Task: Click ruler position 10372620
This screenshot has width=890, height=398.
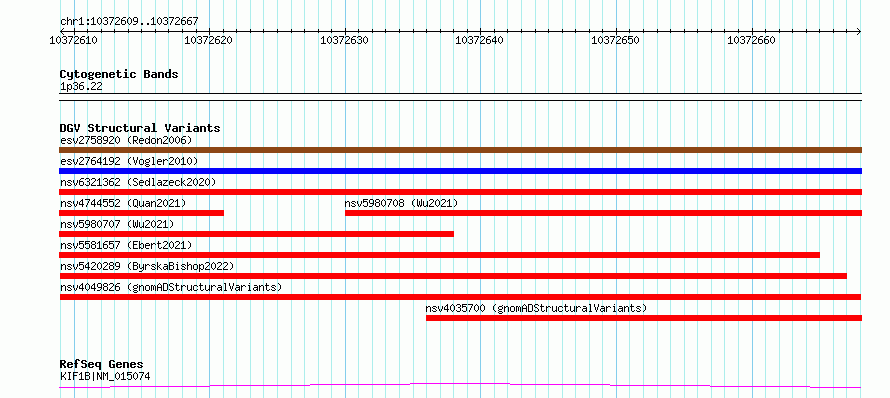Action: tap(209, 40)
